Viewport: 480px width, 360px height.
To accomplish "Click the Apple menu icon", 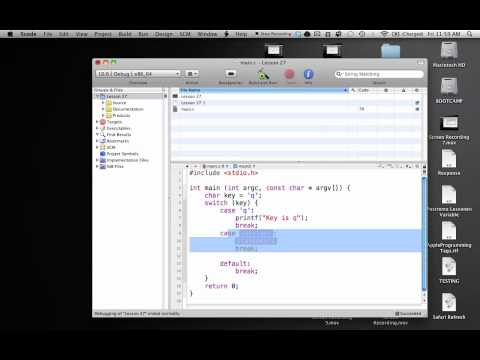I will (x=10, y=34).
